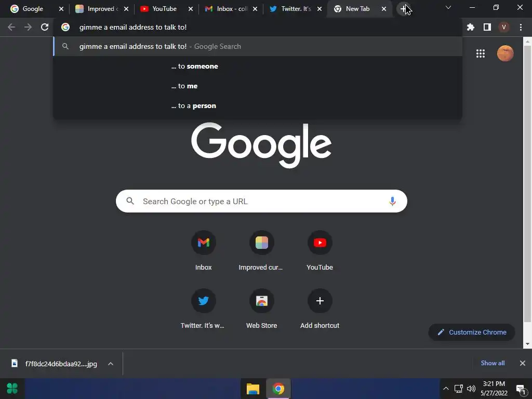Close the Inbox Gmail tab
Viewport: 532px width, 399px height.
(x=255, y=9)
